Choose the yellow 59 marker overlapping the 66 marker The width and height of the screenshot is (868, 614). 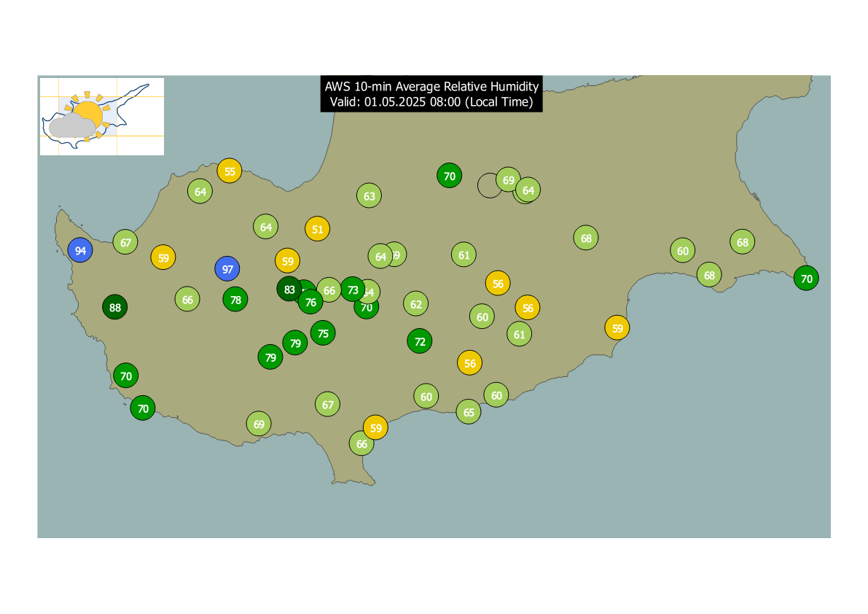[376, 427]
